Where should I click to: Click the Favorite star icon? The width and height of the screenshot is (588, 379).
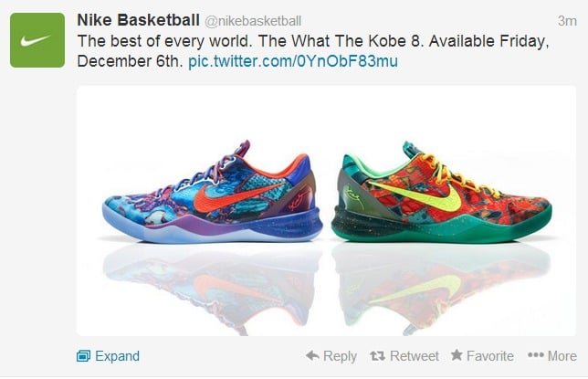pos(457,354)
